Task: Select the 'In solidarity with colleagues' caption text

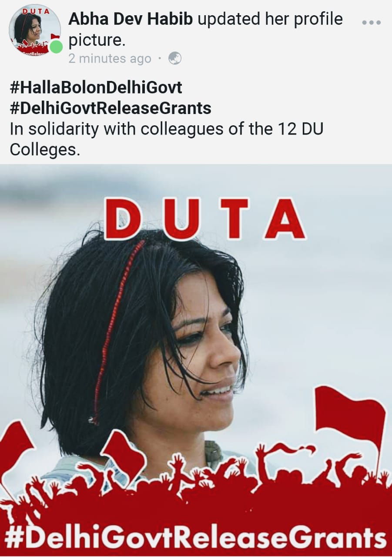Action: 166,139
